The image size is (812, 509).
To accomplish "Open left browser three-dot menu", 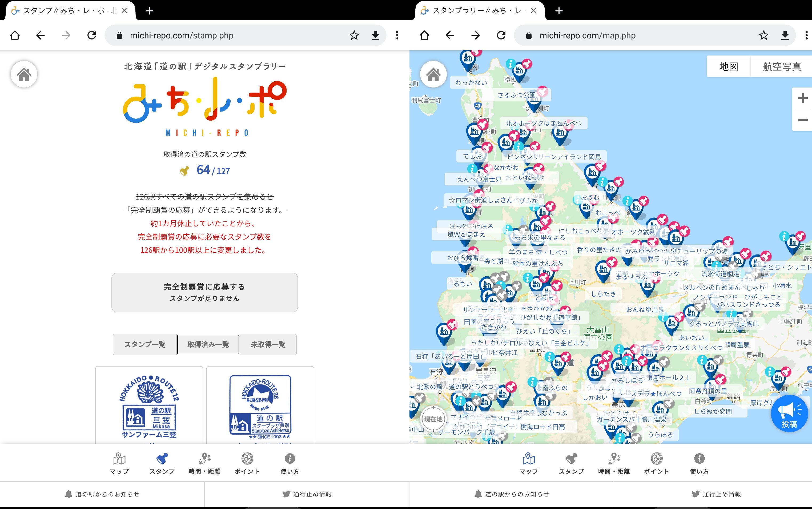I will (x=397, y=35).
